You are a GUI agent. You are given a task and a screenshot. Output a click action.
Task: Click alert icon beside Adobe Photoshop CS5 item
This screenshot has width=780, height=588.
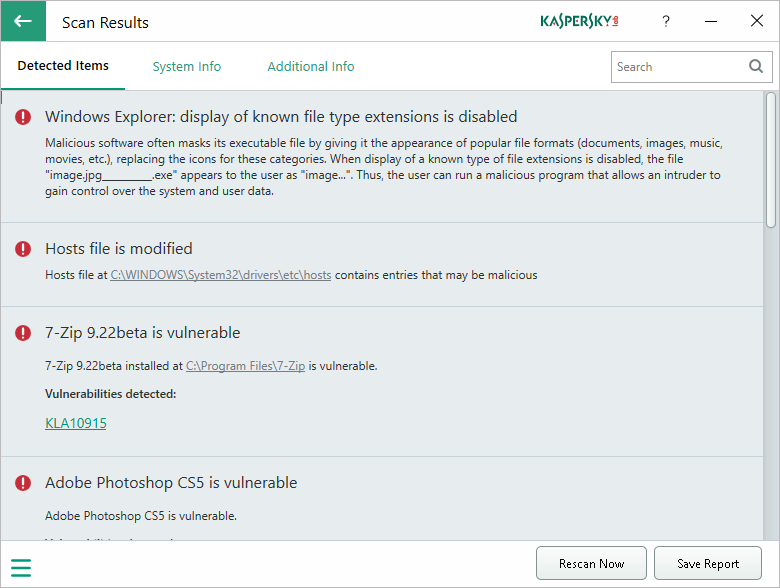pos(23,483)
